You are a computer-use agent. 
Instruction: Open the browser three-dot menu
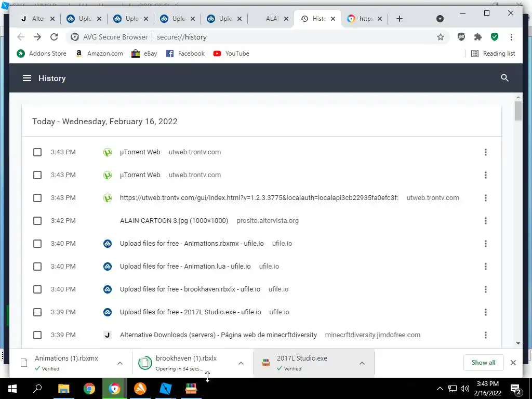(511, 37)
